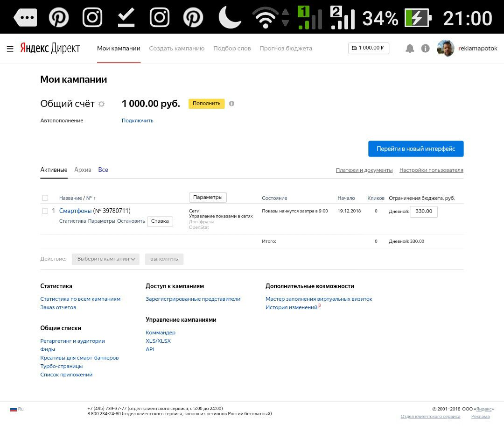
Task: Click Реклама footer link
Action: (480, 417)
